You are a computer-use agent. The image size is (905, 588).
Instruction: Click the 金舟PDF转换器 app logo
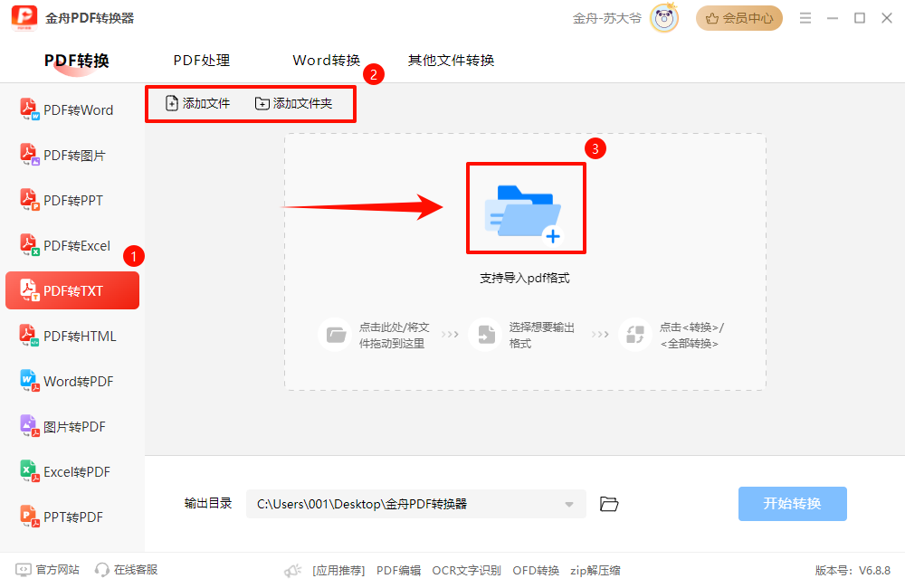point(24,18)
